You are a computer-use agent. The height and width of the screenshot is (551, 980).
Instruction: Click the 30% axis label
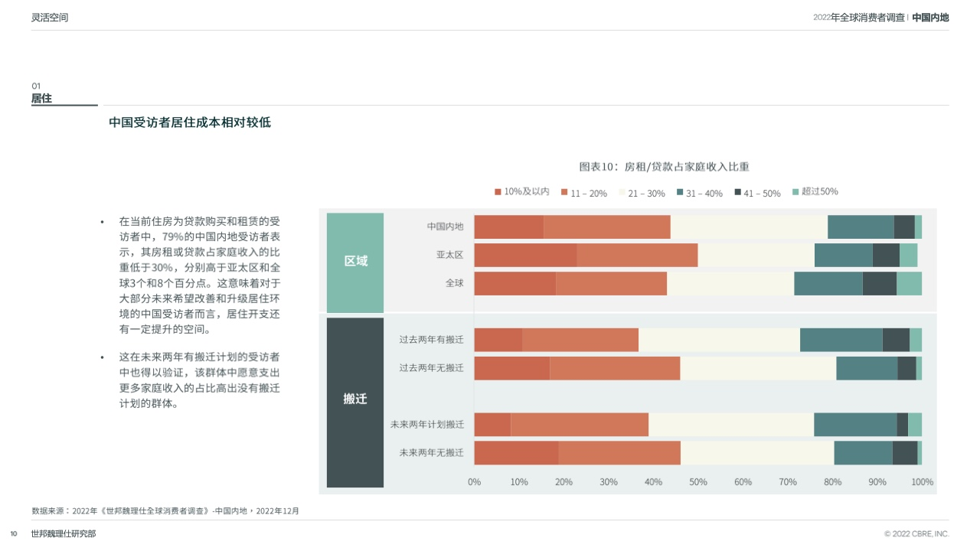pyautogui.click(x=609, y=482)
